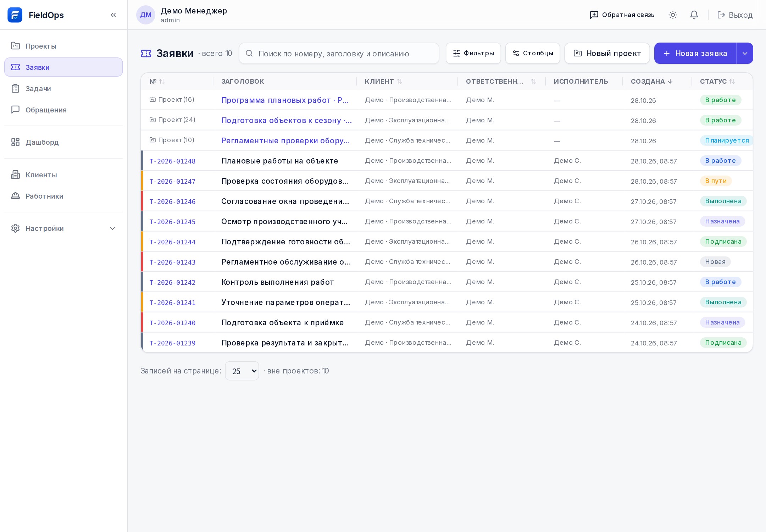Click the Заявки ticket icon in heading
766x532 pixels.
point(146,53)
